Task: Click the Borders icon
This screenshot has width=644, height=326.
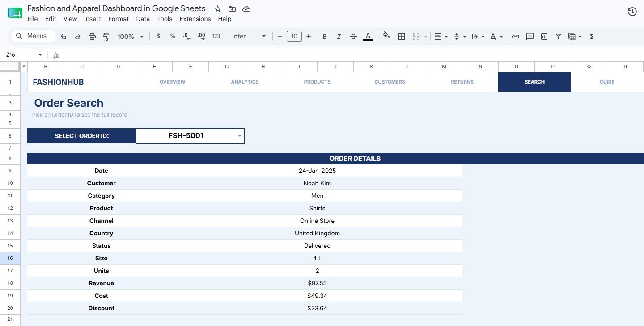Action: pos(402,37)
